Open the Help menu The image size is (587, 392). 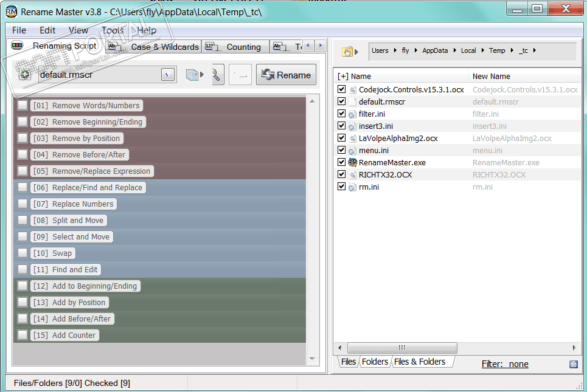tap(147, 30)
